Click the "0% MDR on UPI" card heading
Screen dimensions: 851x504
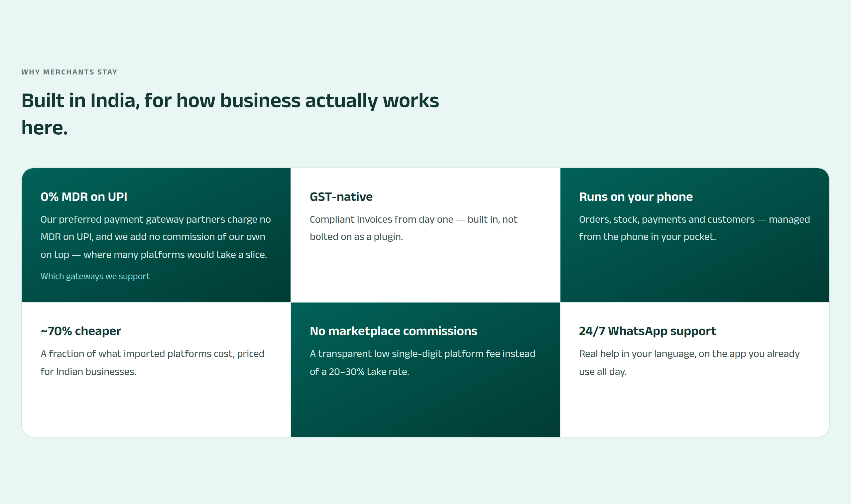[x=84, y=196]
